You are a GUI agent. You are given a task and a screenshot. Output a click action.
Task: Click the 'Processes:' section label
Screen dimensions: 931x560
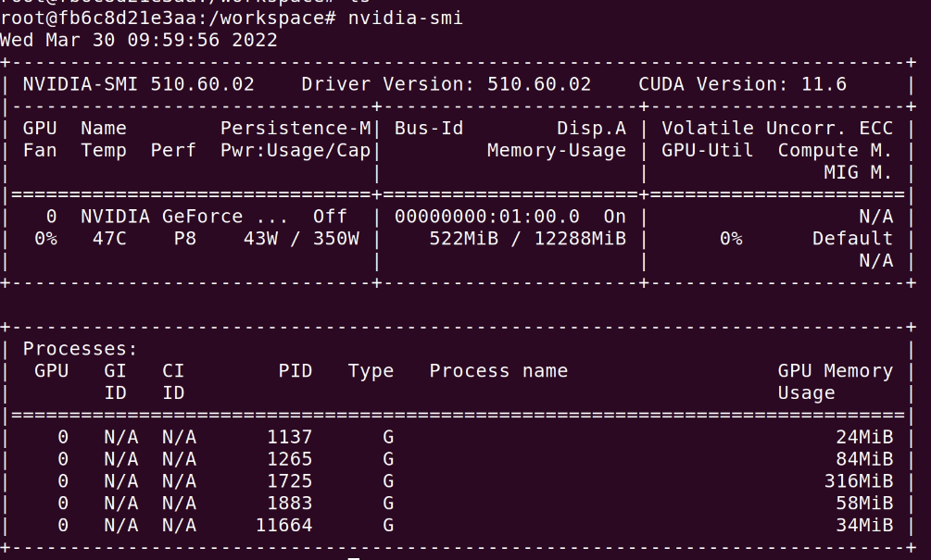click(x=81, y=349)
